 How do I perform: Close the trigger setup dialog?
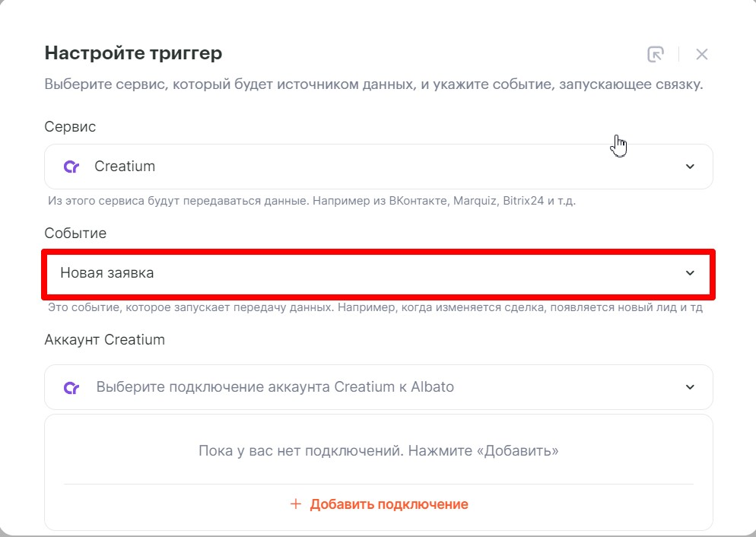point(701,54)
